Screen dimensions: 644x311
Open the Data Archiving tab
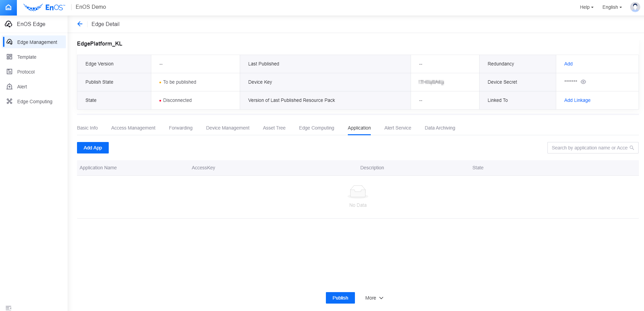pos(440,128)
